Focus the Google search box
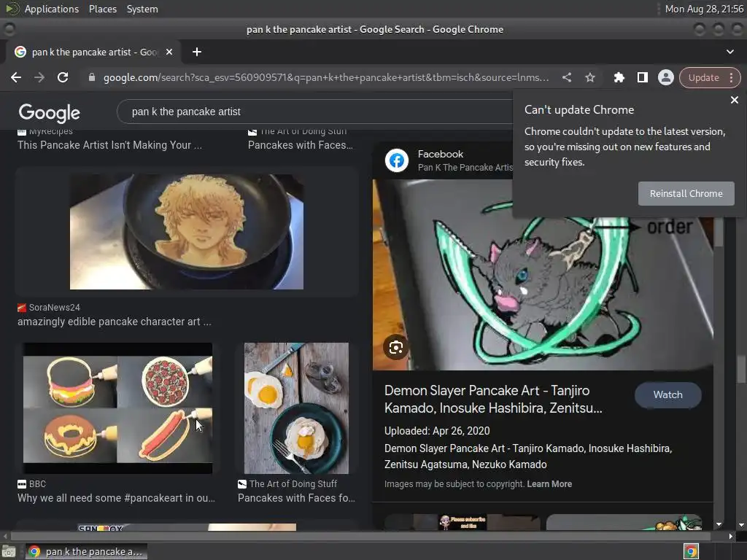The height and width of the screenshot is (560, 747). point(314,112)
